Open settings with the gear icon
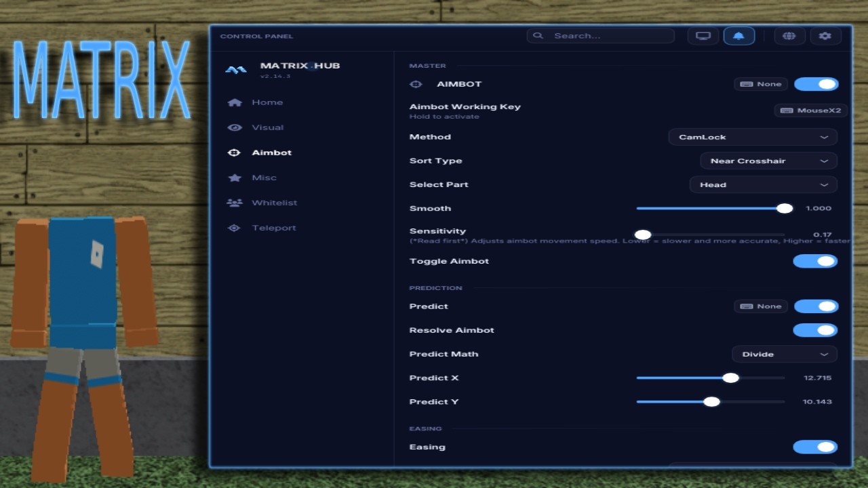 825,36
